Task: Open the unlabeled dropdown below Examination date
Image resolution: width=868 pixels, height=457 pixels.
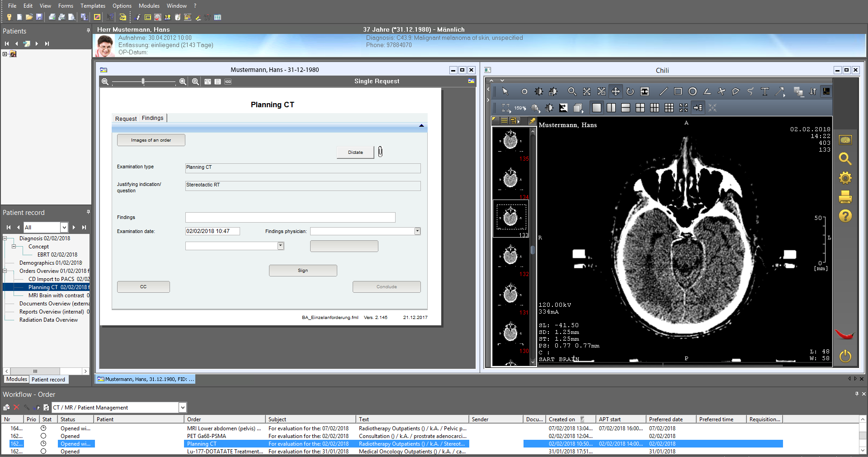Action: click(x=280, y=246)
